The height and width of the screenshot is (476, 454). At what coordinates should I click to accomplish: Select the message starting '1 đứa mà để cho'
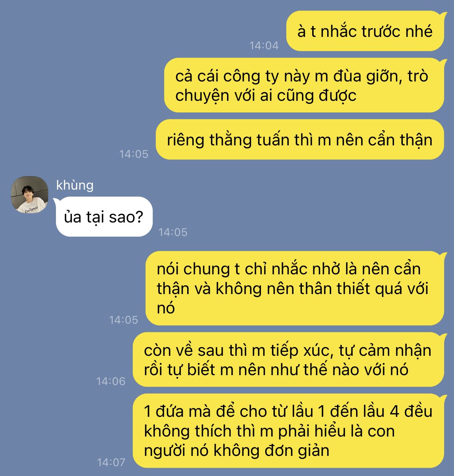coord(288,430)
